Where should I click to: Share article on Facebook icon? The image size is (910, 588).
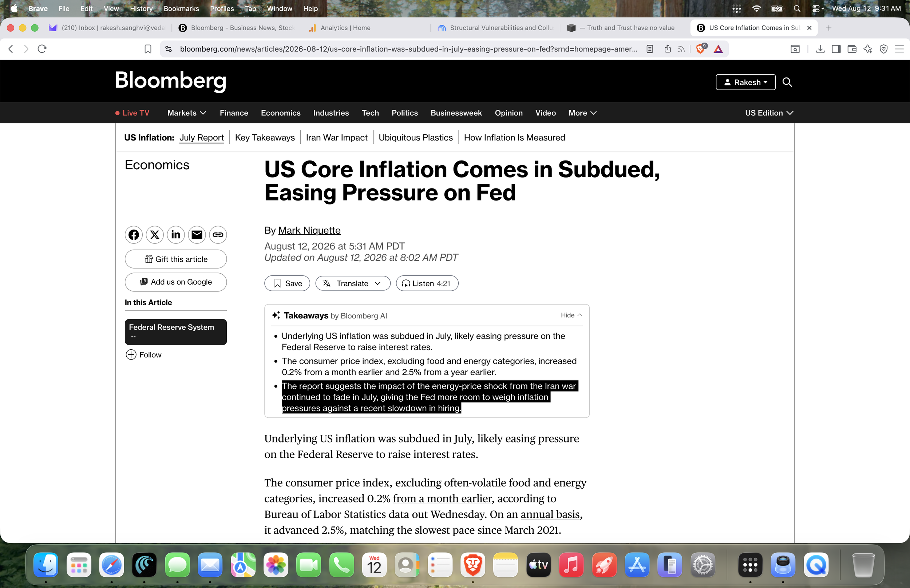pyautogui.click(x=134, y=234)
